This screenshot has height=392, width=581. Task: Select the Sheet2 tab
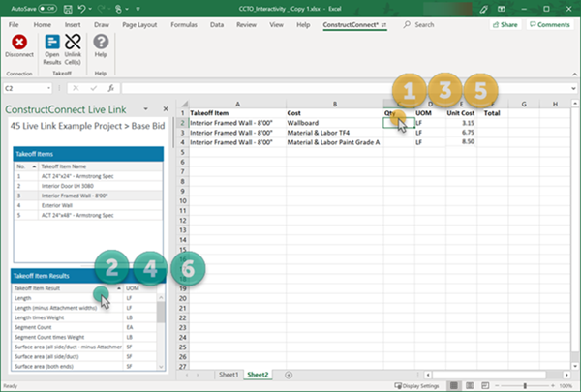[x=258, y=375]
